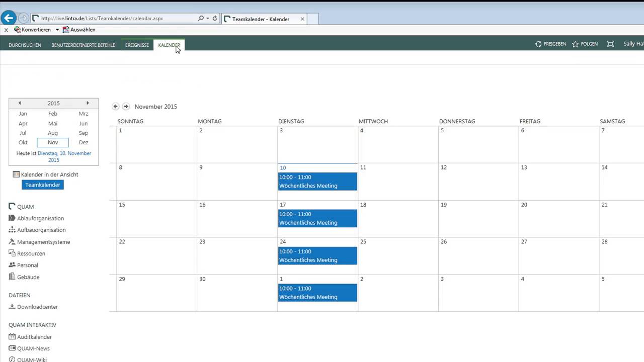Click the Freigeben share icon

[x=538, y=44]
